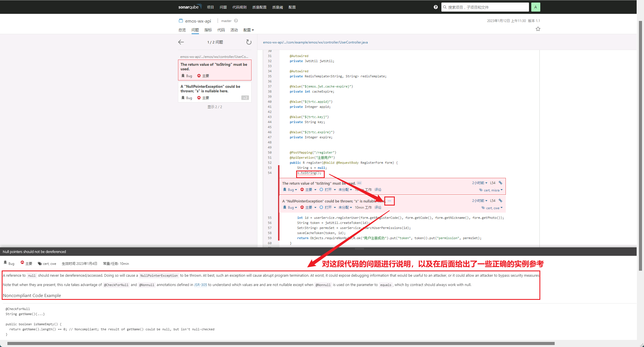Open Bug type dropdown of NullPointerException issue
644x347 pixels.
[x=290, y=208]
